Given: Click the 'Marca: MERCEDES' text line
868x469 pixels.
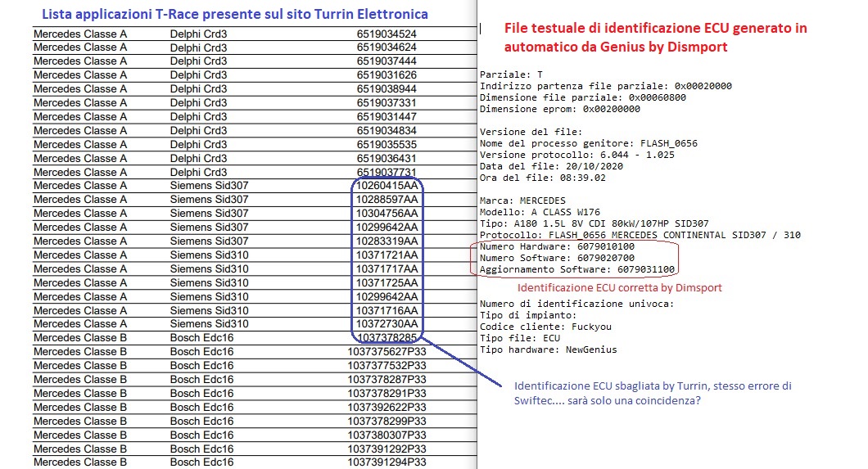Looking at the screenshot, I should 522,201.
